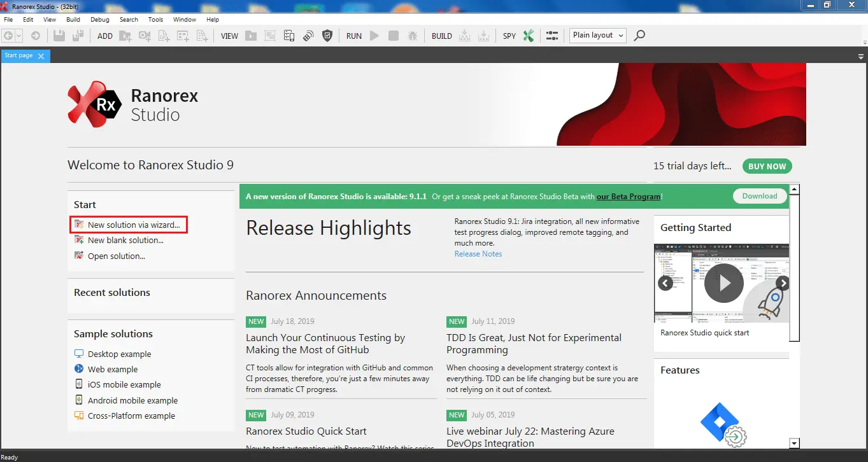Play the Ranorex Studio quick start video
The width and height of the screenshot is (868, 462).
(723, 283)
